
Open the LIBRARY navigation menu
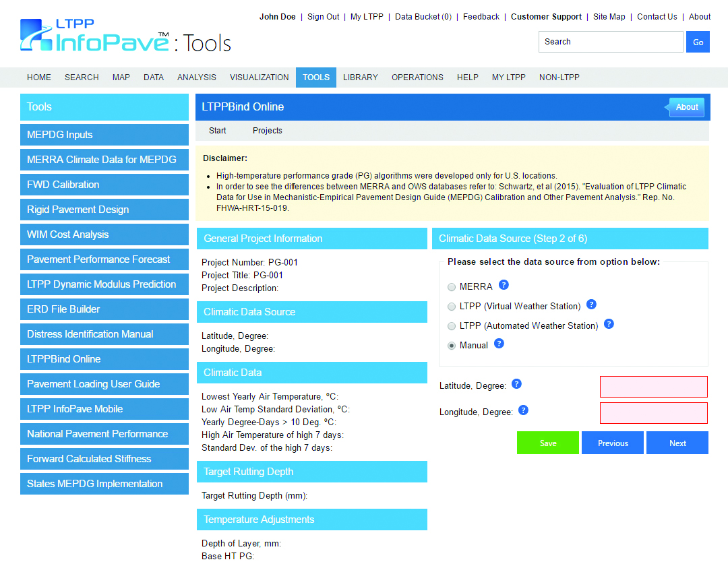click(x=360, y=77)
